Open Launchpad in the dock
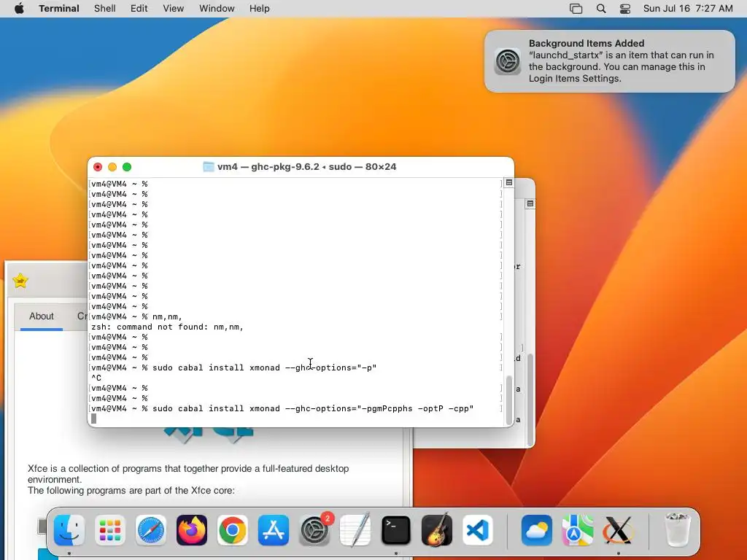 coord(110,530)
